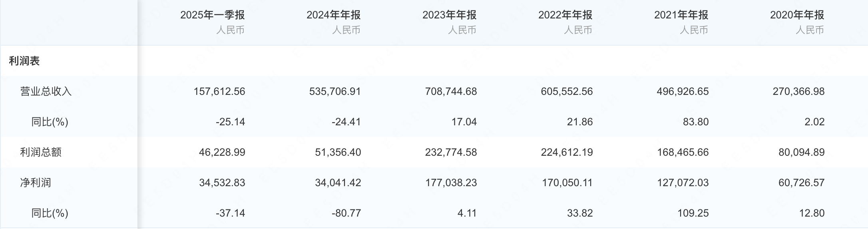Click the 2022 net profit value 170,050.11
The height and width of the screenshot is (229, 868).
tap(567, 183)
